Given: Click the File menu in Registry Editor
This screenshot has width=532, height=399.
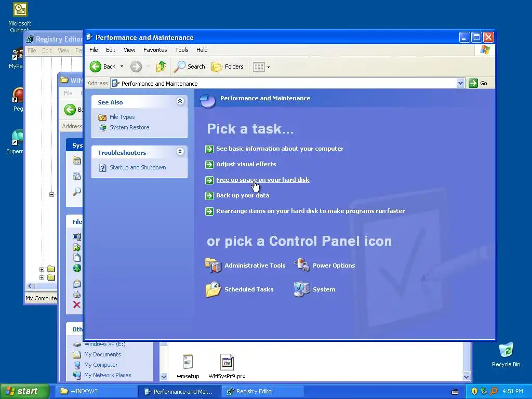Looking at the screenshot, I should tap(32, 50).
